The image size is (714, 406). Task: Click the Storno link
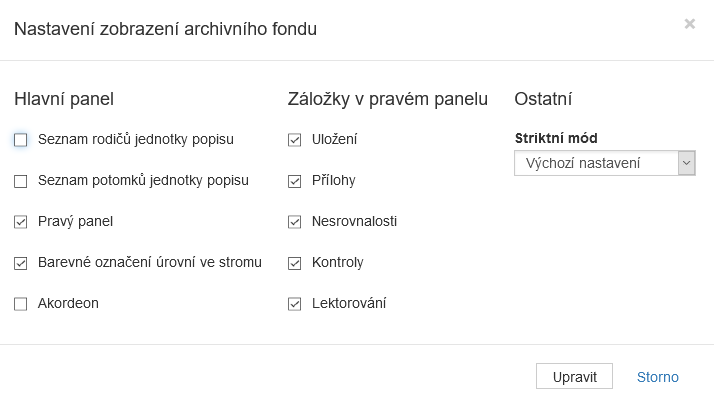pyautogui.click(x=657, y=377)
